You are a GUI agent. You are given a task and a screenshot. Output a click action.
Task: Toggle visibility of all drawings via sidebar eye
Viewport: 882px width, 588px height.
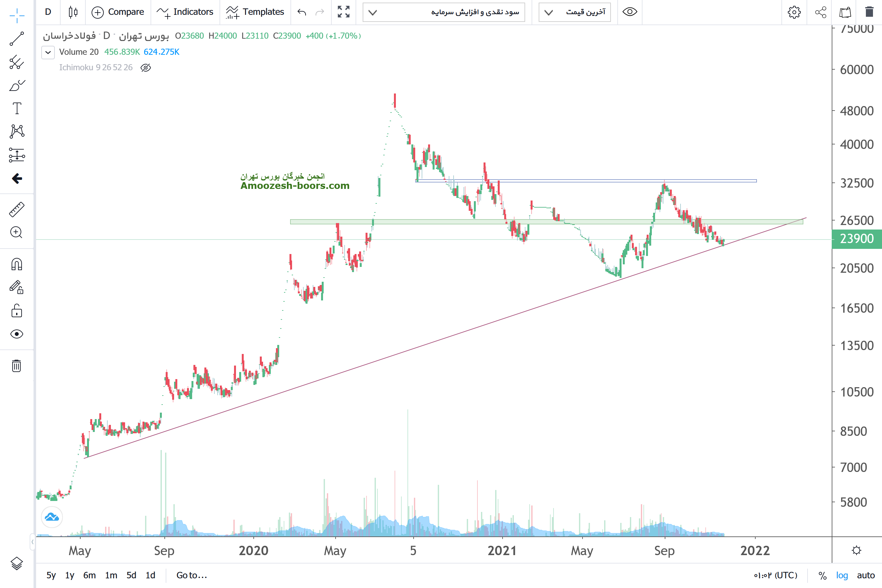(16, 334)
